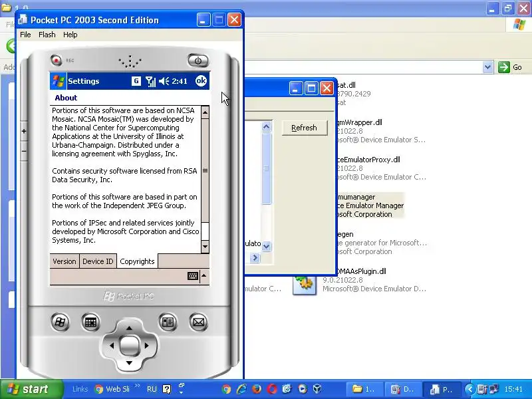532x399 pixels.
Task: Launch Firefox from Quick Launch
Action: click(x=257, y=389)
